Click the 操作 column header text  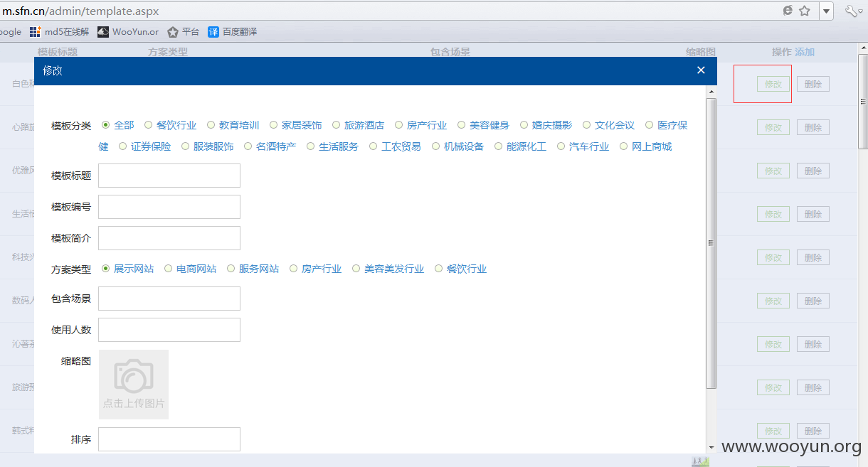[x=782, y=52]
